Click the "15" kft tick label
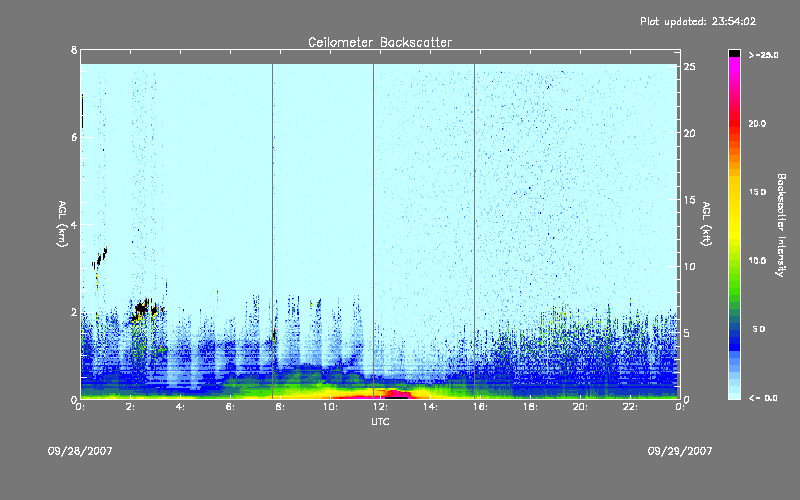 click(x=689, y=200)
